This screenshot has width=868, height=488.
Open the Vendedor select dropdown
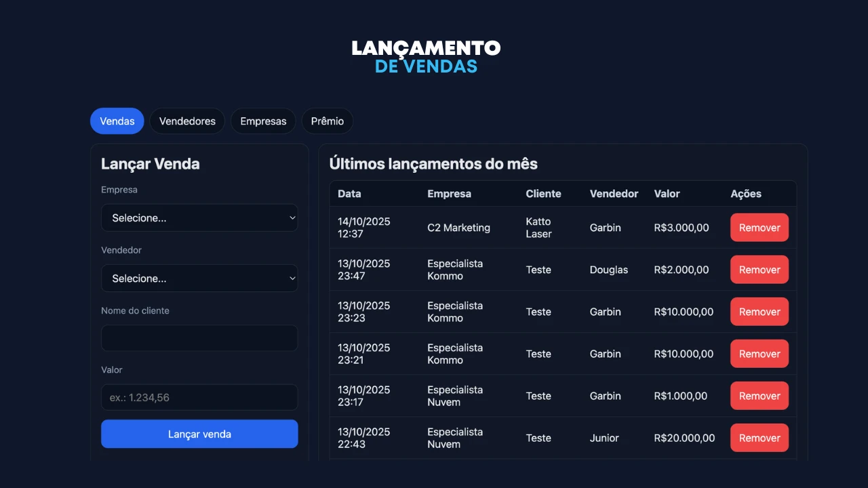[x=199, y=279]
